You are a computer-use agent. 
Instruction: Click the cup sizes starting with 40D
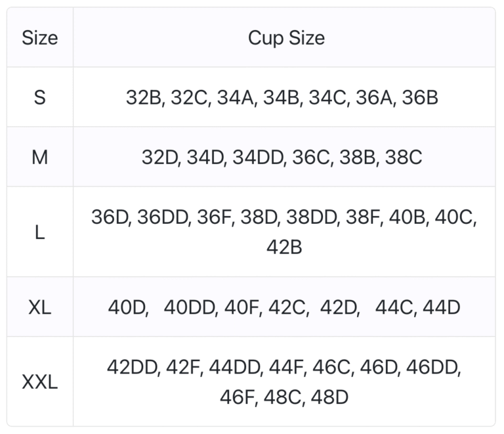point(284,307)
